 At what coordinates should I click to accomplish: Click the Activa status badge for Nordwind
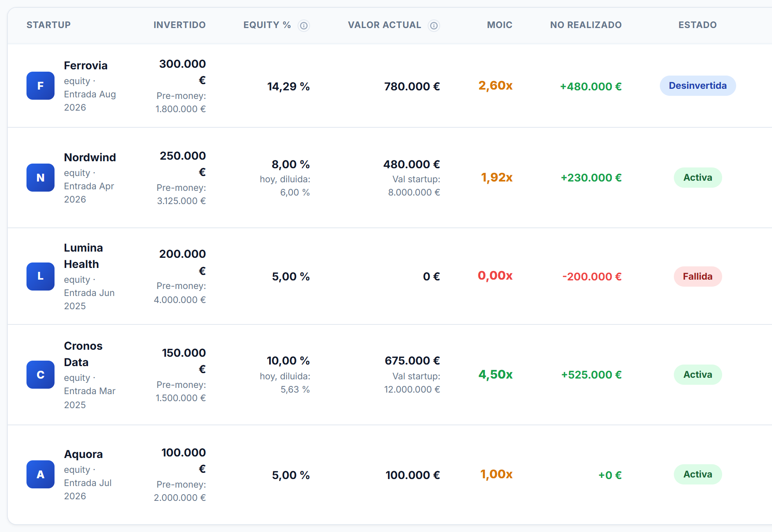[698, 178]
